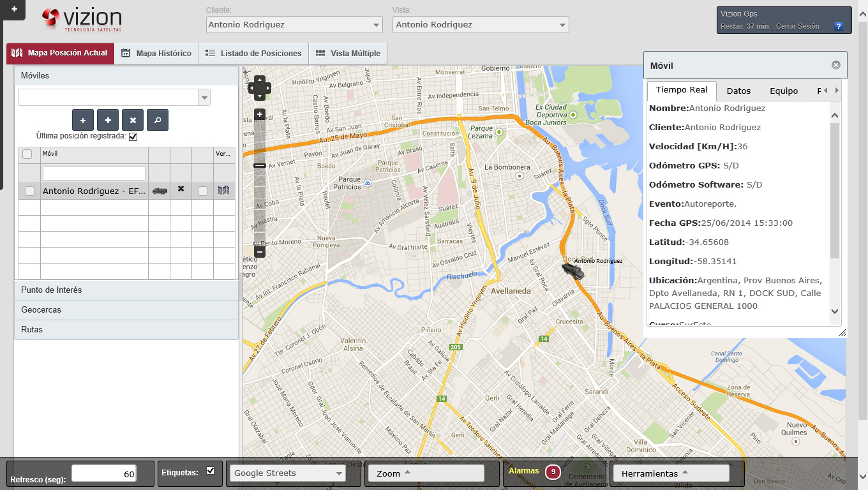Select the Antonio Rodriguez - EF... row name
This screenshot has width=868, height=490.
tap(94, 191)
